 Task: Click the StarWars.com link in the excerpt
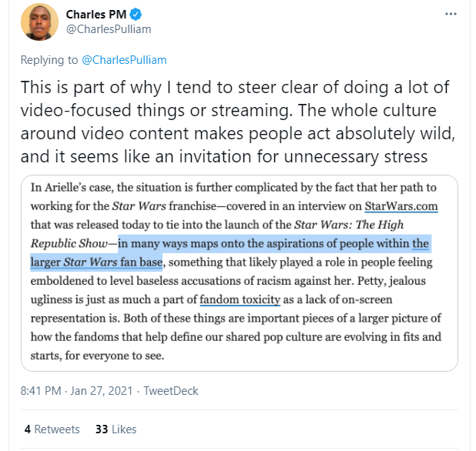pyautogui.click(x=375, y=206)
